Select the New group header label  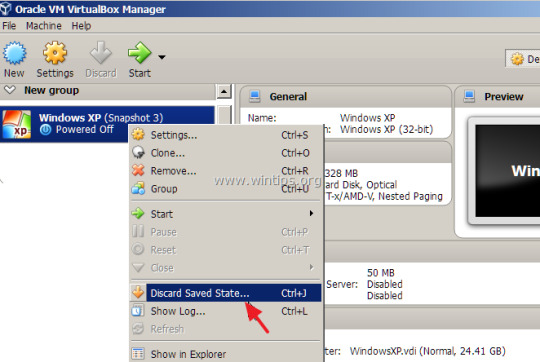click(x=51, y=90)
